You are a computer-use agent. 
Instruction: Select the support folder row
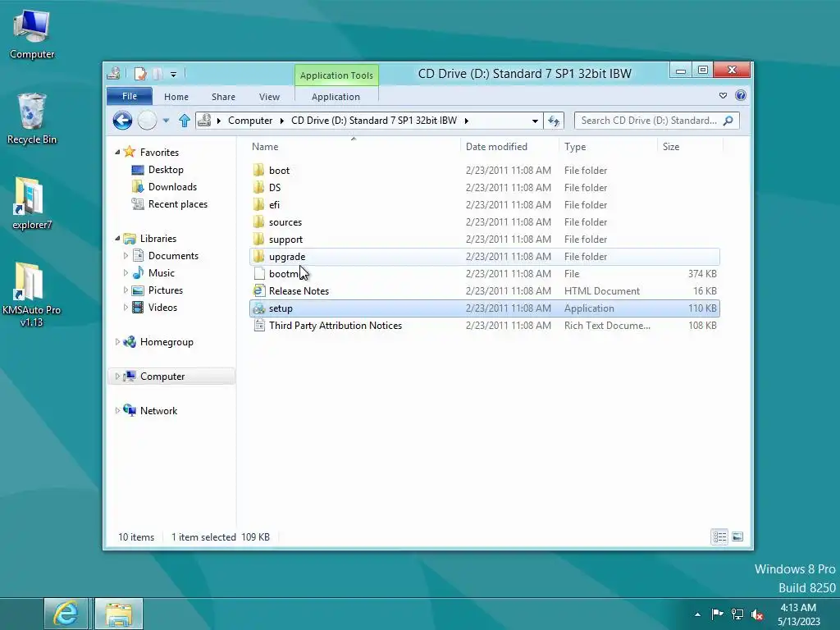[485, 239]
